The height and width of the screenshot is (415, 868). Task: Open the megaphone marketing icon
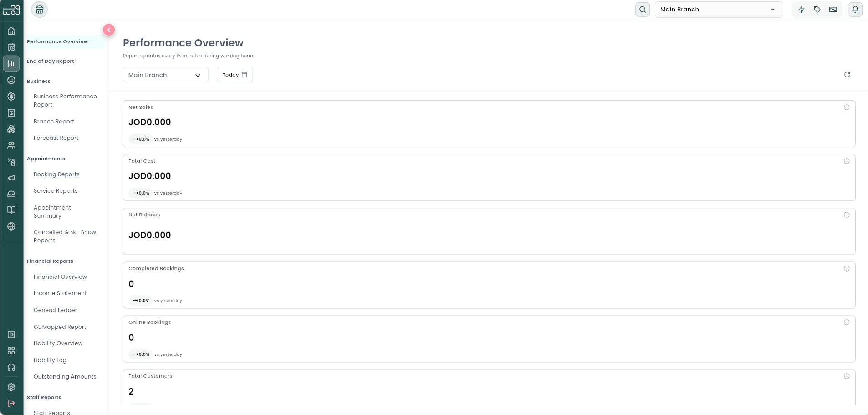click(11, 178)
